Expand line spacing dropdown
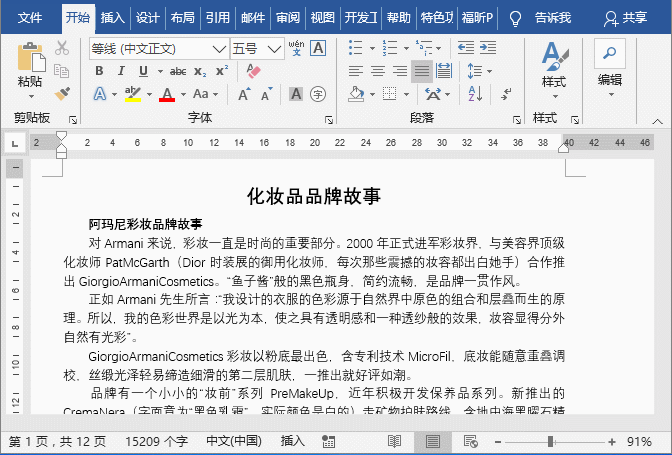Viewport: 672px width, 455px height. (x=489, y=71)
